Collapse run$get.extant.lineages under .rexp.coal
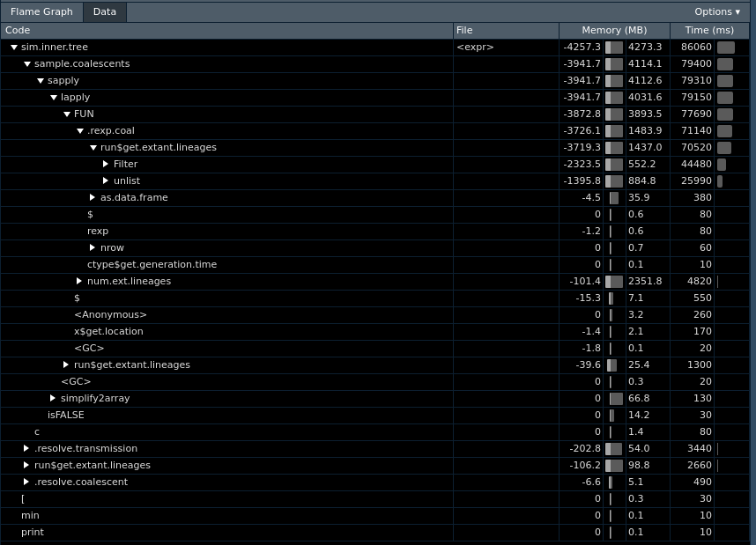756x545 pixels. (93, 147)
